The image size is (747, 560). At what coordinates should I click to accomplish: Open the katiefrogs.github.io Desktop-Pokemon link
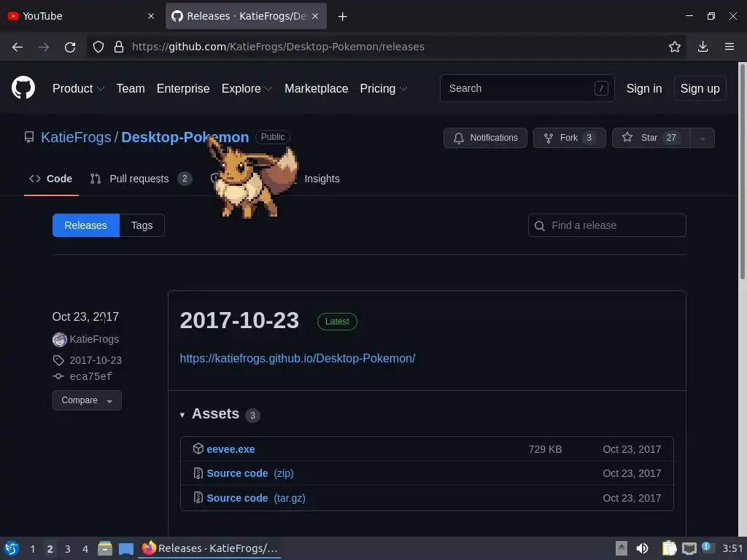[298, 358]
